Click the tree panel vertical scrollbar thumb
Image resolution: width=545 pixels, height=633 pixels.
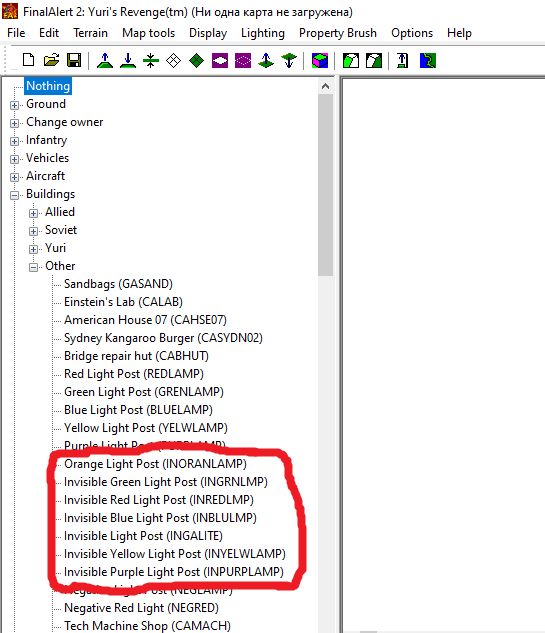tap(325, 185)
